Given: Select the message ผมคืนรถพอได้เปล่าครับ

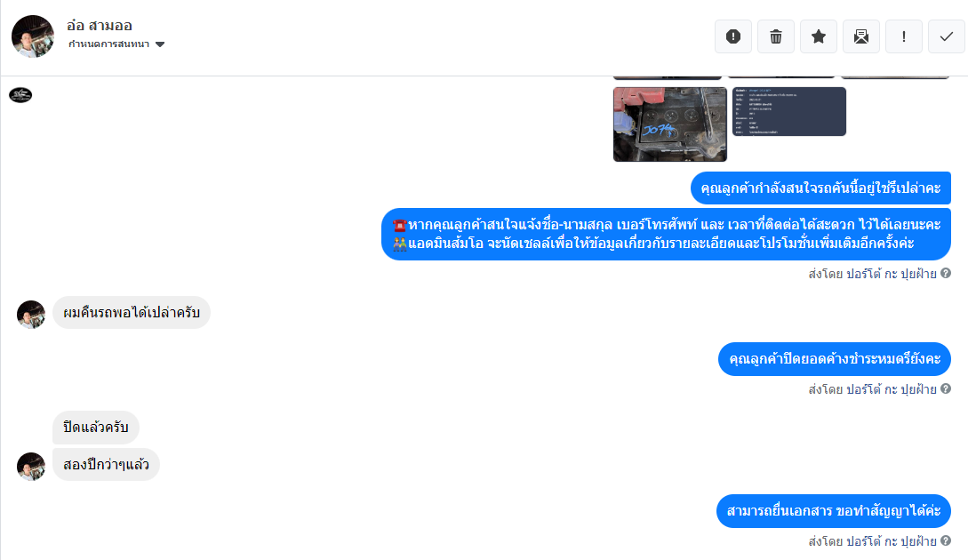Looking at the screenshot, I should [x=132, y=312].
